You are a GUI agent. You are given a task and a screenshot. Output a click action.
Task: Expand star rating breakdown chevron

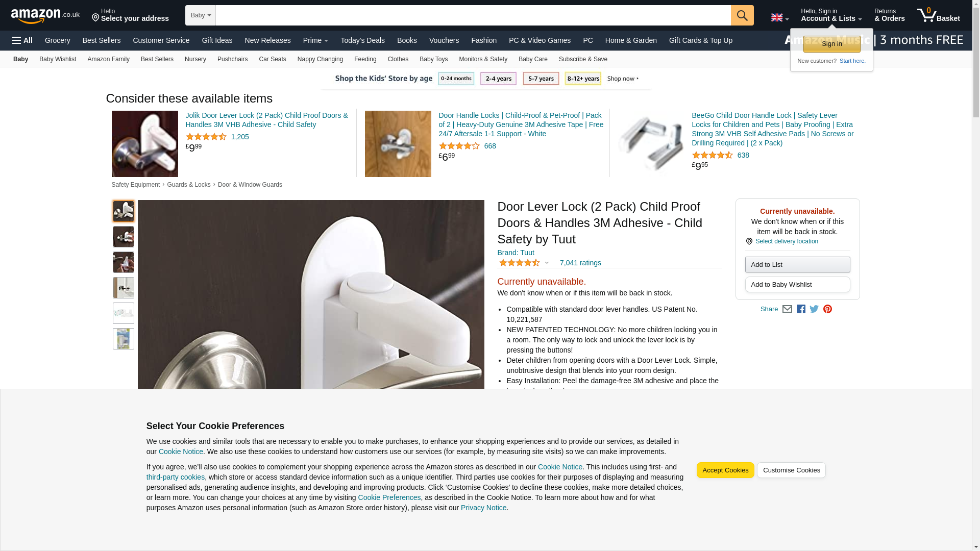pos(547,263)
